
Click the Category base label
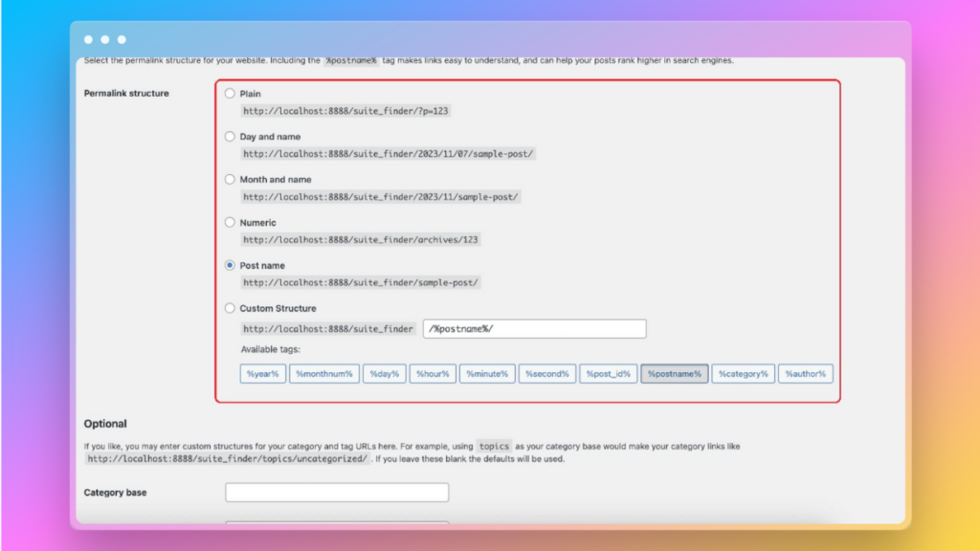(x=115, y=493)
